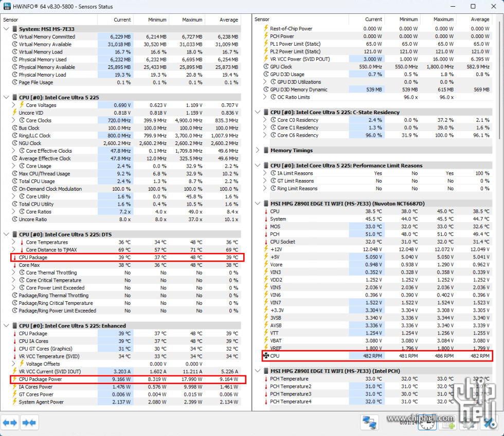Click thermometer beside VR VCC Temperature (SVID)
Image resolution: width=504 pixels, height=436 pixels.
point(14,356)
